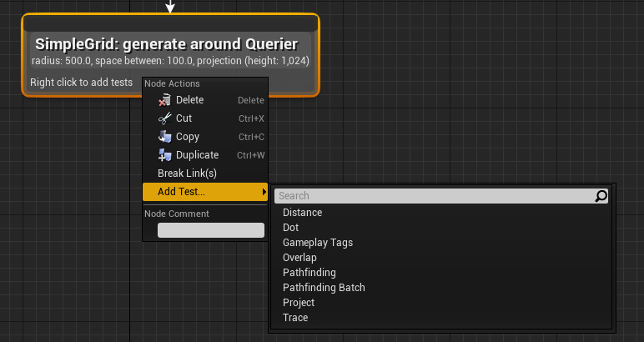Add a Gameplay Tags test

point(441,243)
